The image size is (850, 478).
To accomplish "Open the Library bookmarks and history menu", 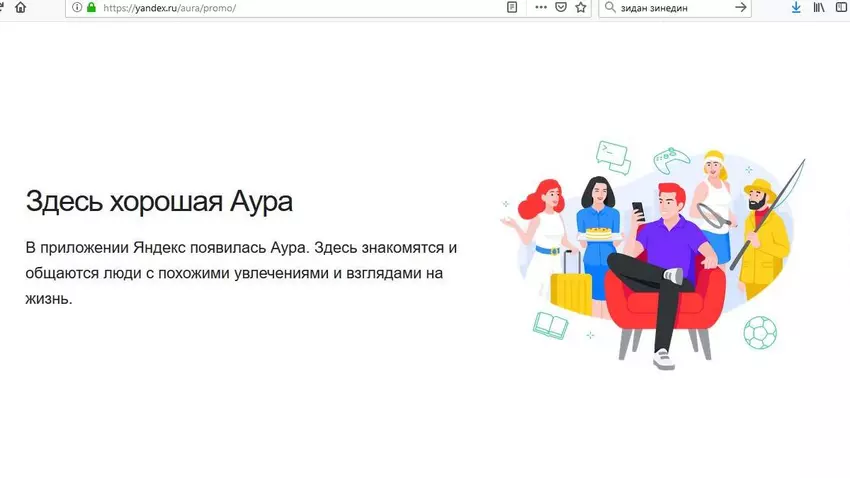I will pyautogui.click(x=818, y=7).
